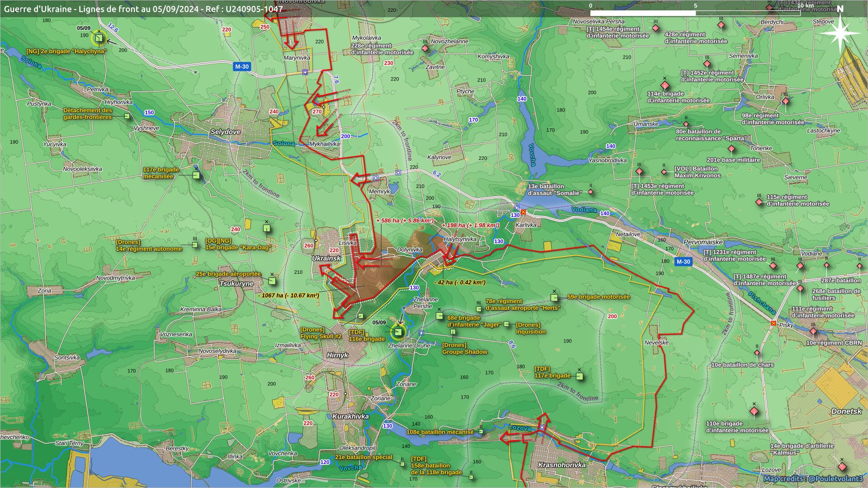Image resolution: width=868 pixels, height=488 pixels.
Task: Click the Drones Inquisition unit marker
Action: coord(506,324)
